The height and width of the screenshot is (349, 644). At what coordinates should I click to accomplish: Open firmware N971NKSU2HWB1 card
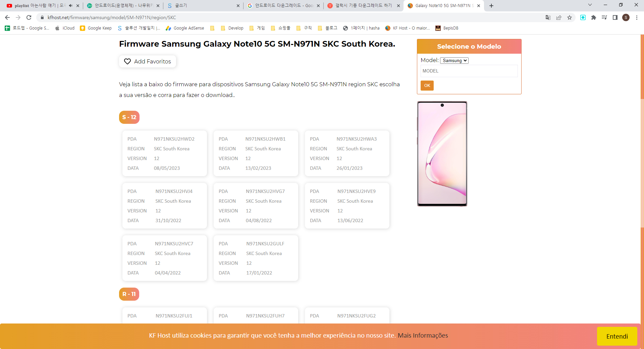pyautogui.click(x=256, y=153)
